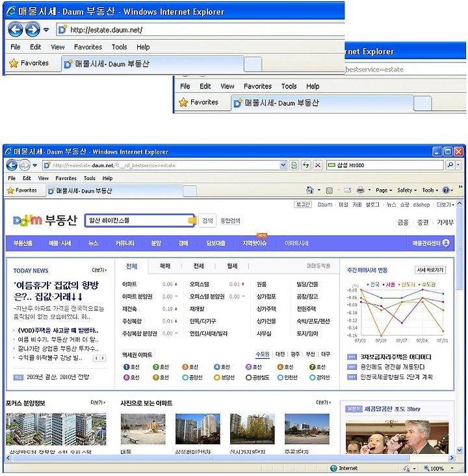Switch to the 매매 tab

click(x=165, y=266)
